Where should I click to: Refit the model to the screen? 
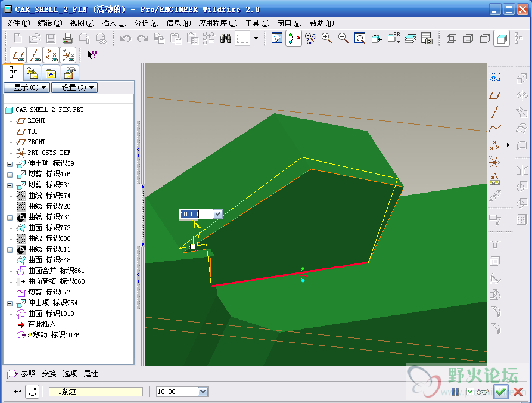360,38
